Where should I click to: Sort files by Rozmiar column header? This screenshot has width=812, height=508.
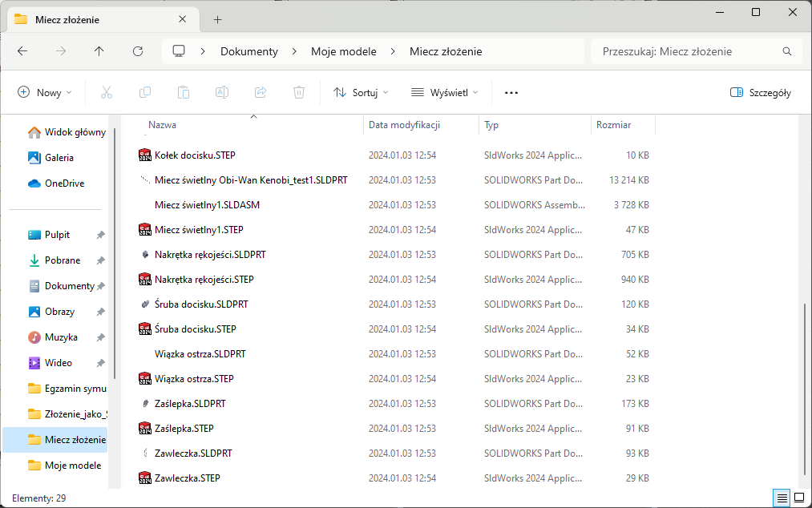pyautogui.click(x=613, y=125)
